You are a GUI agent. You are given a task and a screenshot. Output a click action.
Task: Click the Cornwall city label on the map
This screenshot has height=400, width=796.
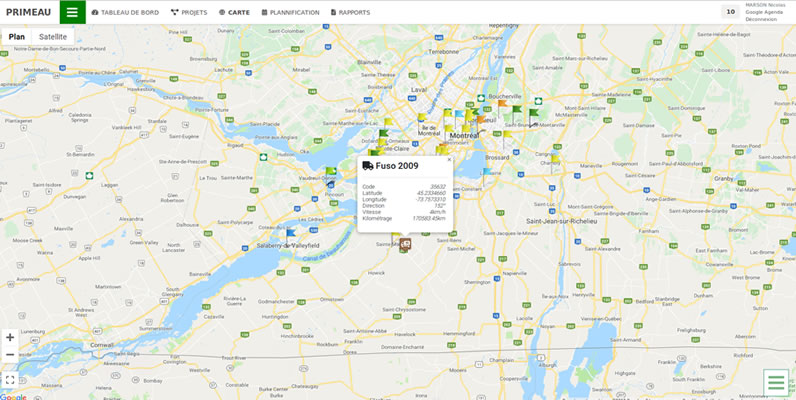click(x=102, y=345)
